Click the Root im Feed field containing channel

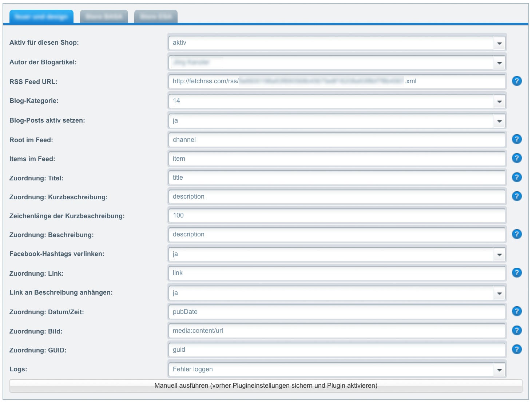pyautogui.click(x=337, y=140)
